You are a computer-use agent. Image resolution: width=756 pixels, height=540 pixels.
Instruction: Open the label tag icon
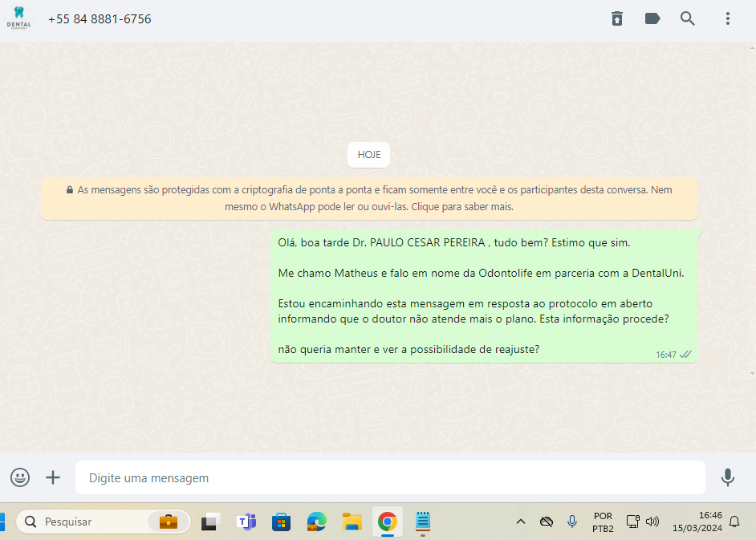(652, 18)
